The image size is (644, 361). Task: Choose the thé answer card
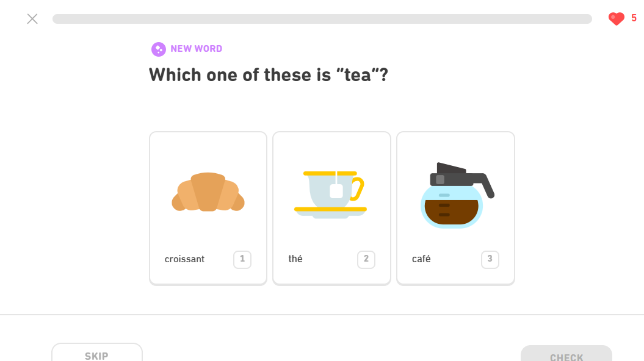point(331,207)
